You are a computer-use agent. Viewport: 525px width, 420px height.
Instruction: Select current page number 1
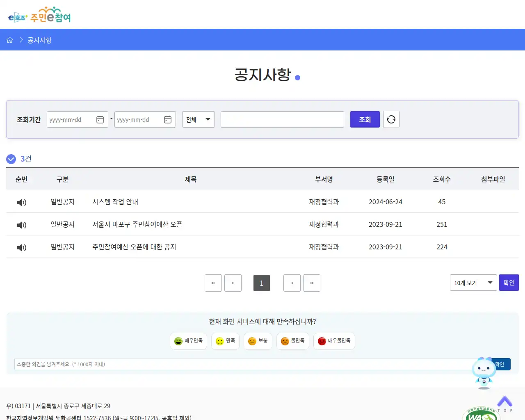(x=262, y=283)
